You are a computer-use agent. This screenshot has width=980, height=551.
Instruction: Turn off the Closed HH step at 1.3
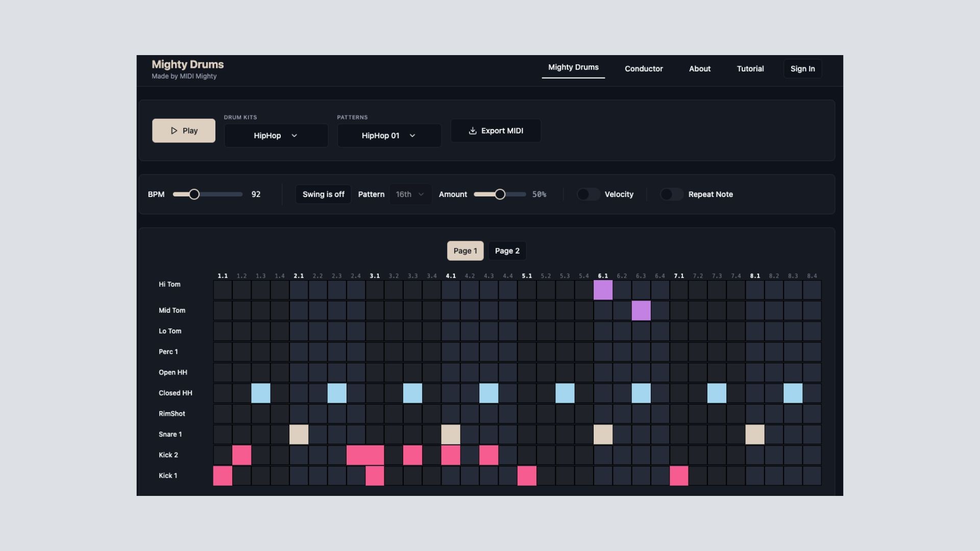(261, 393)
